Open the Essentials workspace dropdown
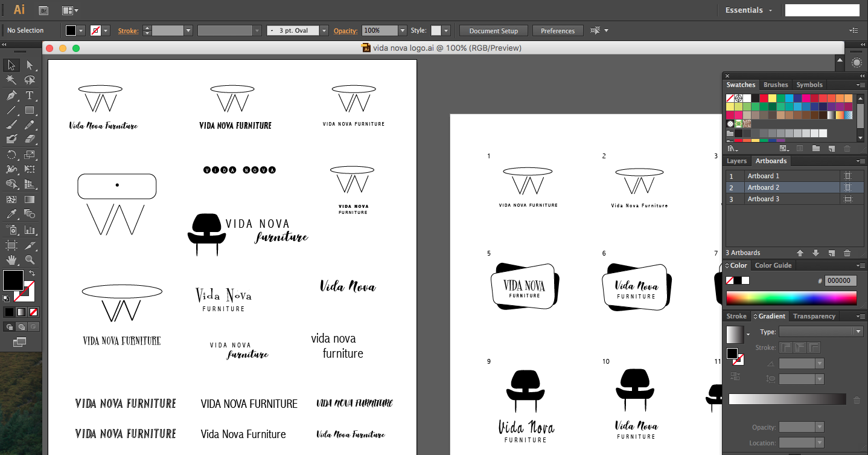This screenshot has width=868, height=455. pyautogui.click(x=749, y=10)
